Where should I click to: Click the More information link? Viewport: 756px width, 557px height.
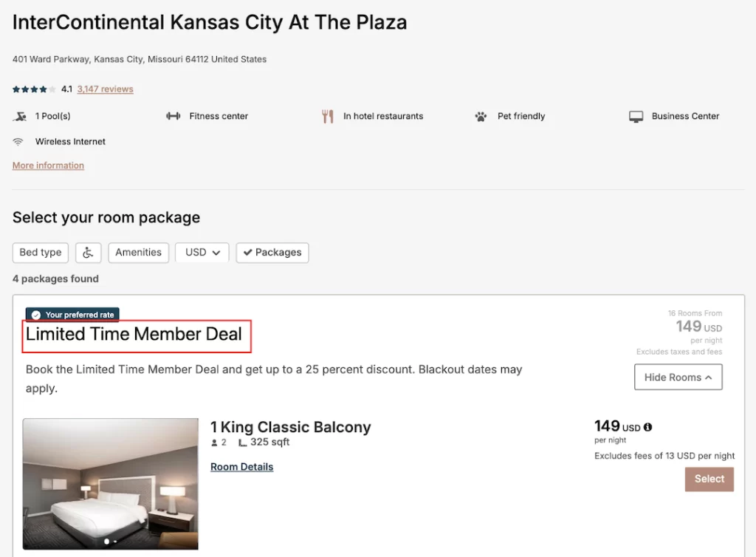tap(48, 165)
